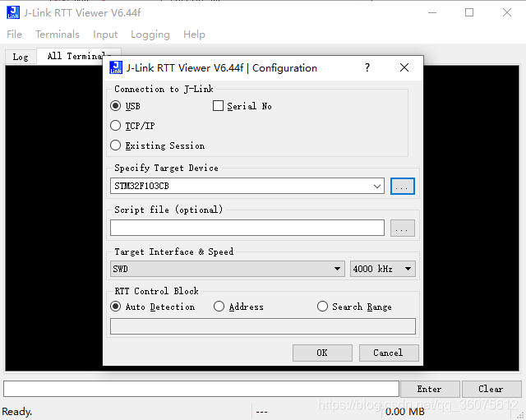Click the Enter button next to the input

[430, 389]
